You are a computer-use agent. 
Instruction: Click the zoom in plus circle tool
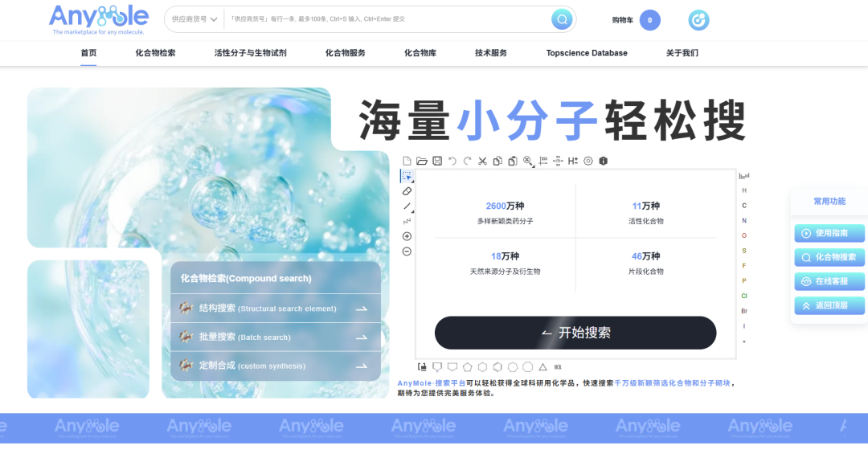pos(407,236)
